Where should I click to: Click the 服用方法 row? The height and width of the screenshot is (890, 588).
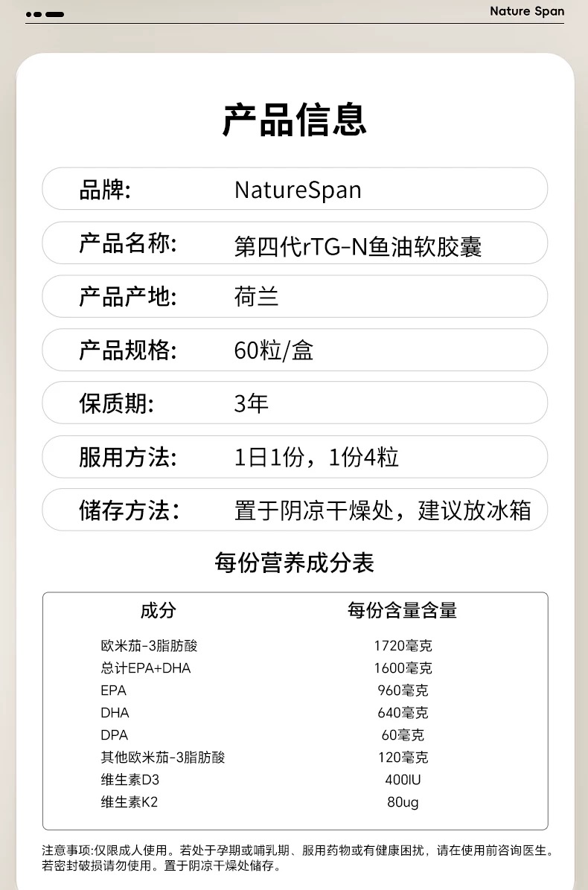point(295,457)
